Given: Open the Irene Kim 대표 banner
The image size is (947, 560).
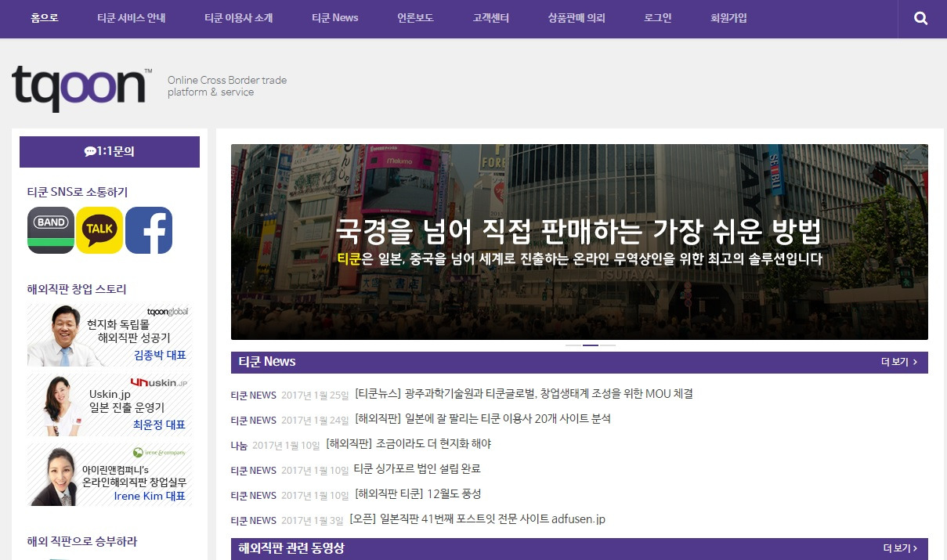Looking at the screenshot, I should coord(110,475).
